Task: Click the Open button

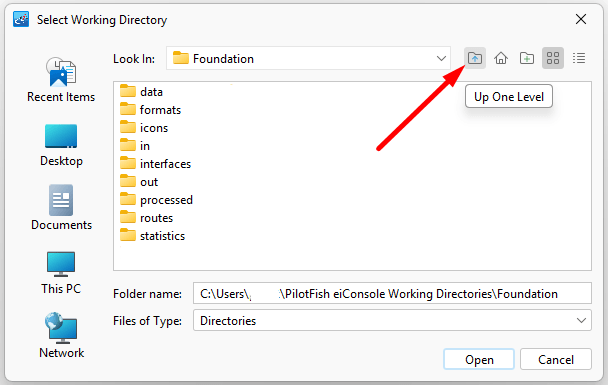Action: click(479, 359)
